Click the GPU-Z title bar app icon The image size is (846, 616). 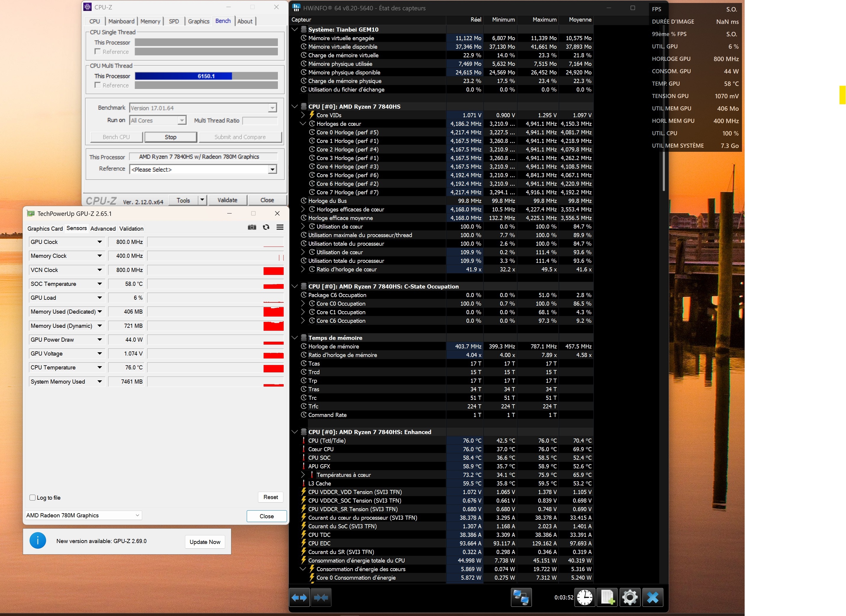[30, 213]
